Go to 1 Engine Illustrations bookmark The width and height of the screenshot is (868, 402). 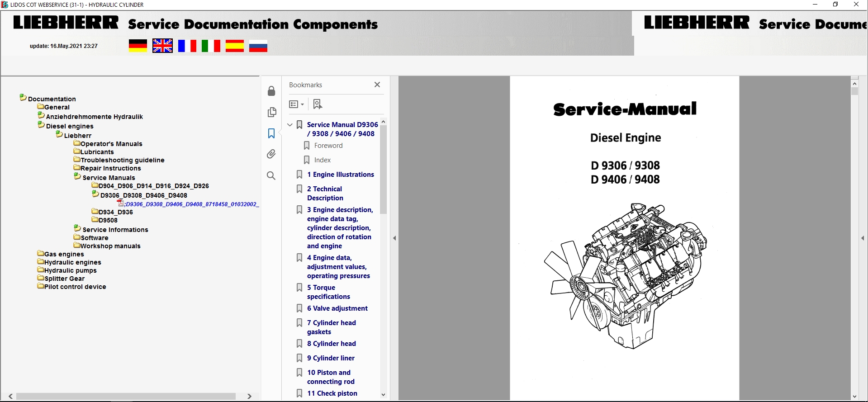[x=341, y=175]
